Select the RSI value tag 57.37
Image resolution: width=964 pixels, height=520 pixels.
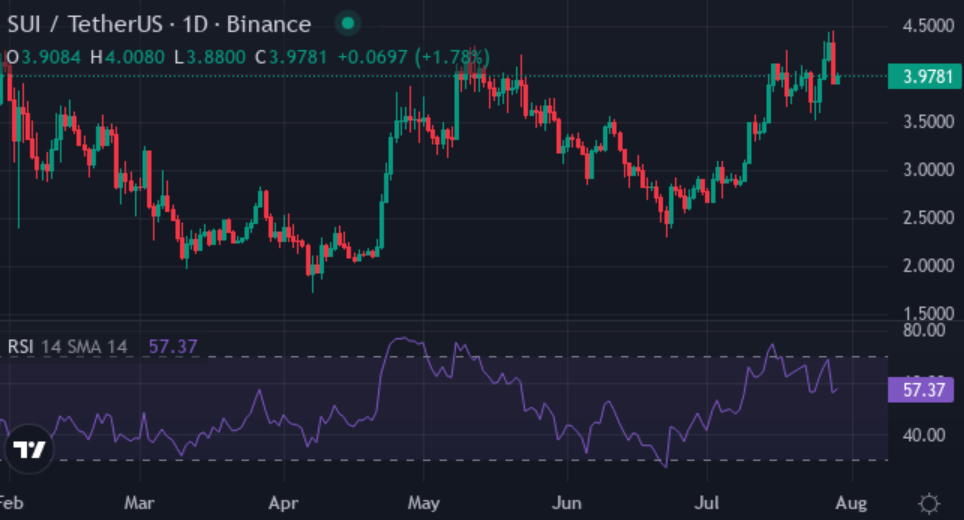point(921,390)
